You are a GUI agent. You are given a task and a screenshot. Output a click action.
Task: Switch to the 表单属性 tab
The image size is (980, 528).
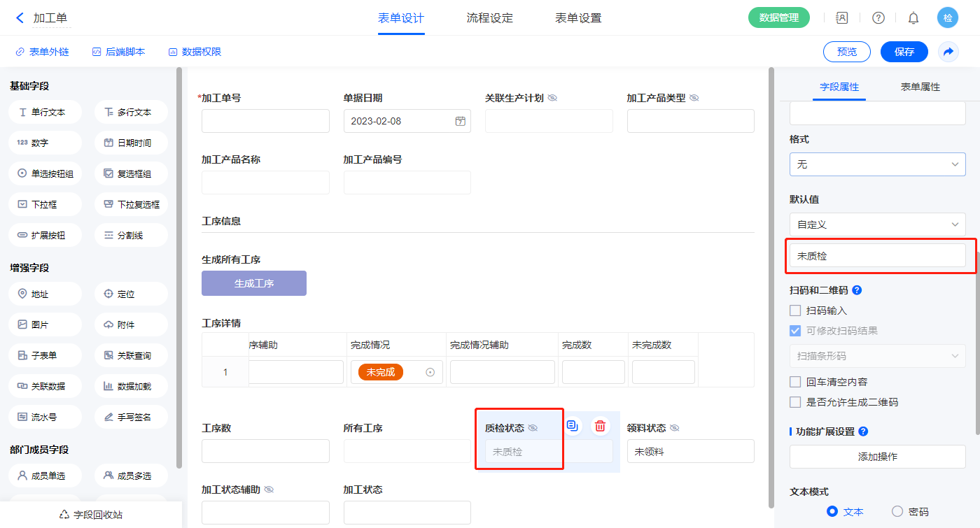(x=920, y=87)
